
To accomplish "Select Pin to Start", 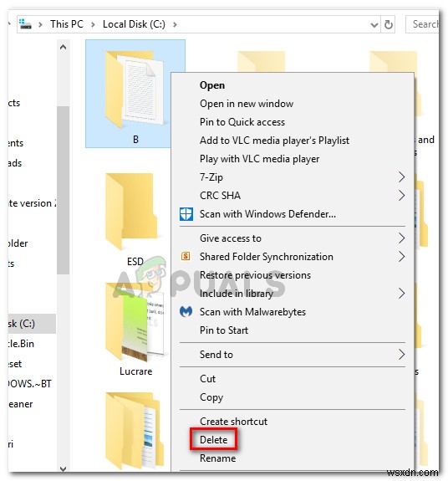I will pyautogui.click(x=224, y=330).
